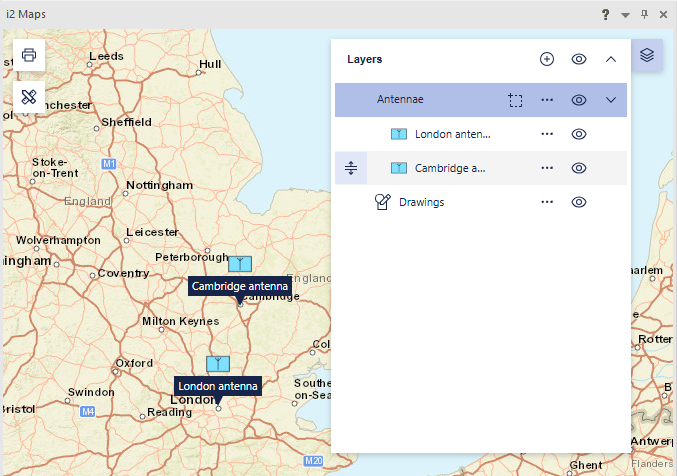This screenshot has width=677, height=476.
Task: Open more options for Drawings layer
Action: (x=547, y=202)
